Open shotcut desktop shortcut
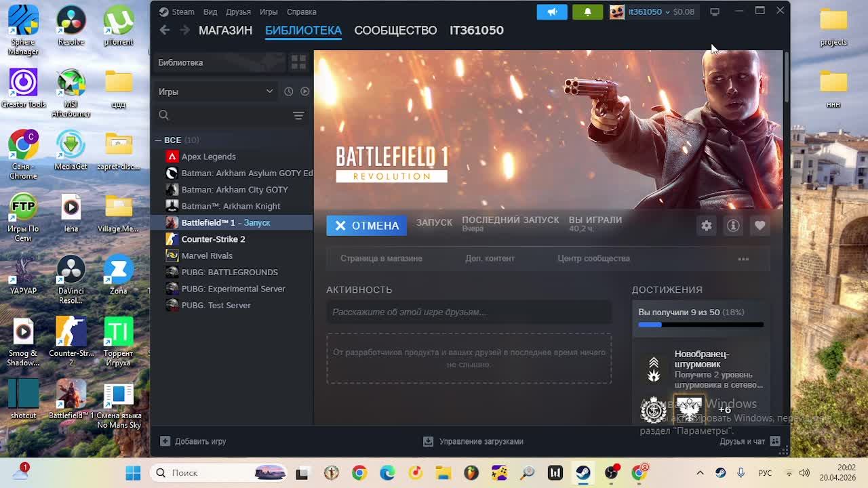Screen dimensions: 868x488 pos(23,399)
